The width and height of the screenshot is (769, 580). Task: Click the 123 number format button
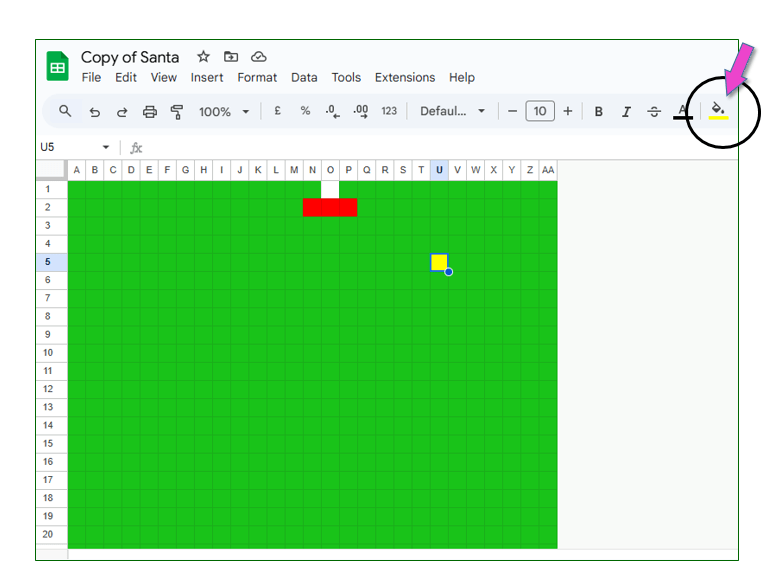(389, 112)
